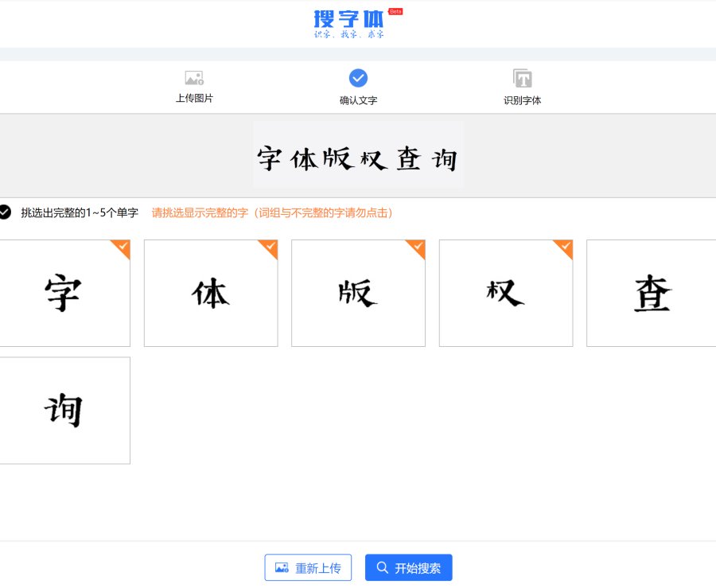Click the 字体版权查询 preview image
Screen dimensions: 716x588
click(358, 155)
